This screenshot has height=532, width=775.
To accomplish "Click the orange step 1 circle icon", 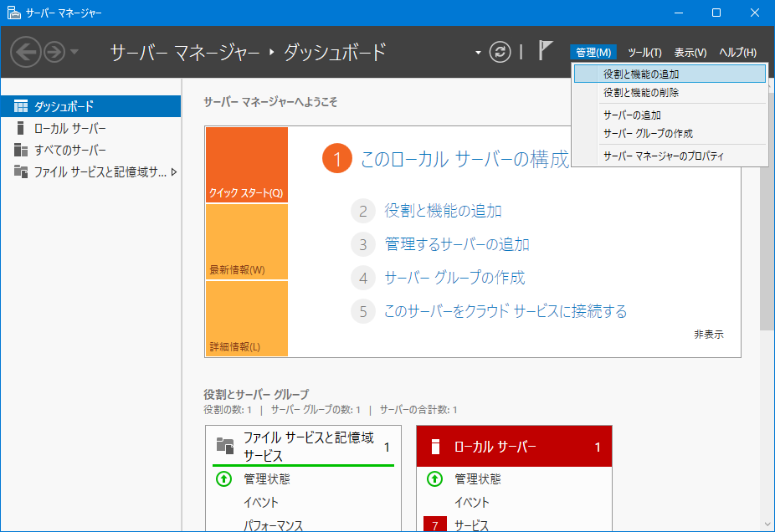I will [337, 159].
